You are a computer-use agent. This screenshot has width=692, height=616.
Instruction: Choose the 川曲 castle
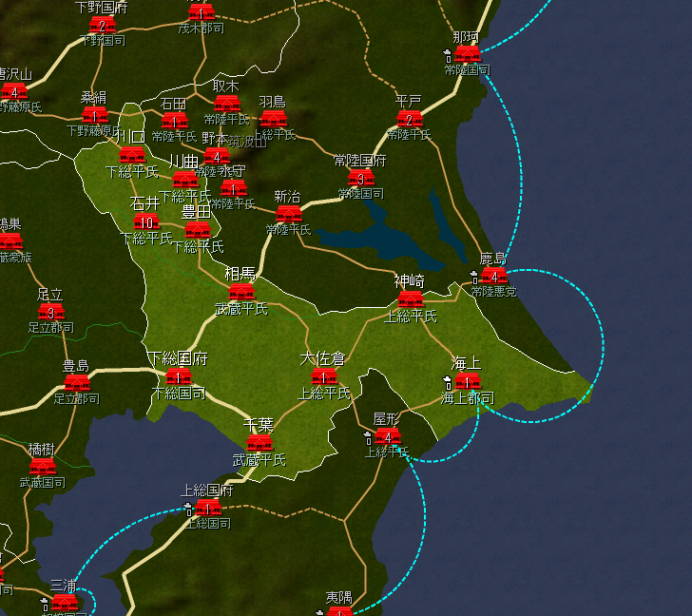click(185, 180)
